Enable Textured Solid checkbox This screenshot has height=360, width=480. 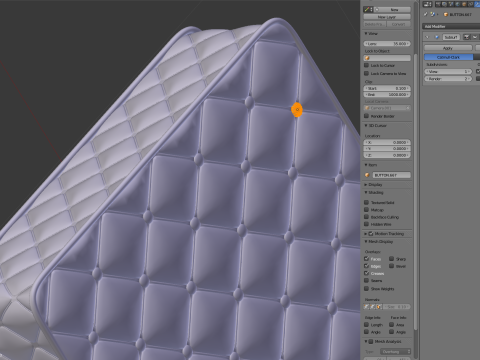pyautogui.click(x=366, y=202)
